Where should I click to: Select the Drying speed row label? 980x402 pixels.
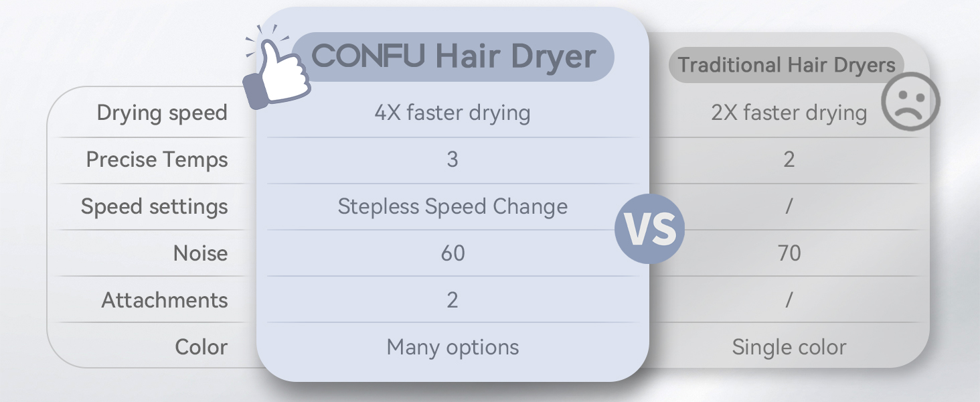coord(162,113)
